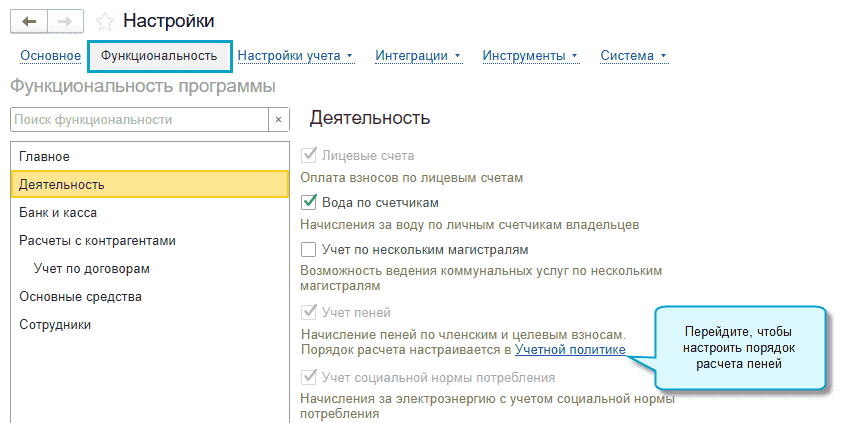This screenshot has height=423, width=843.
Task: Select Банк и касса in list
Action: click(x=58, y=213)
